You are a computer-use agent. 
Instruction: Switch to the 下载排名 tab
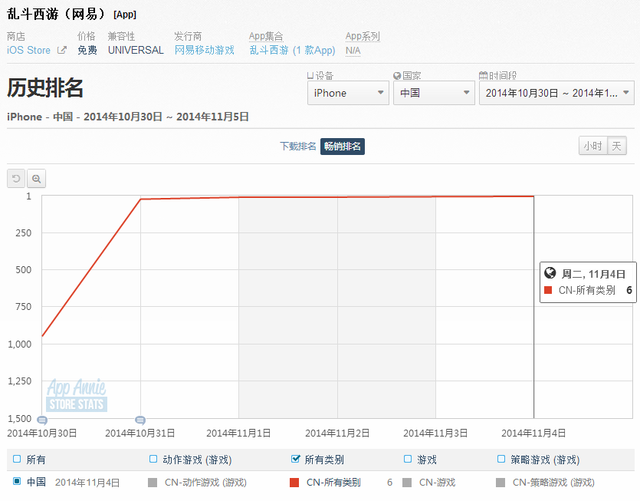(x=297, y=146)
